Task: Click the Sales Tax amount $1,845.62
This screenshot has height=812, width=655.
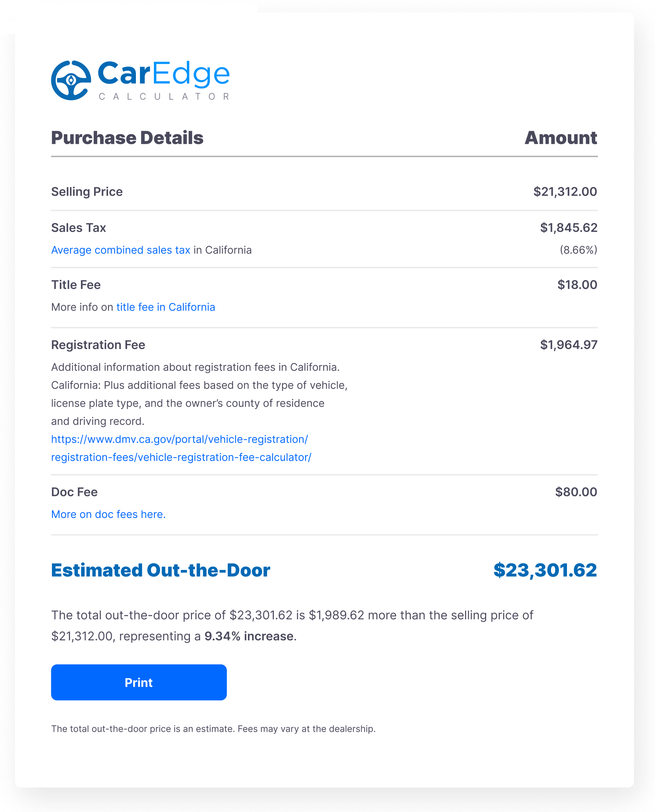Action: [568, 228]
